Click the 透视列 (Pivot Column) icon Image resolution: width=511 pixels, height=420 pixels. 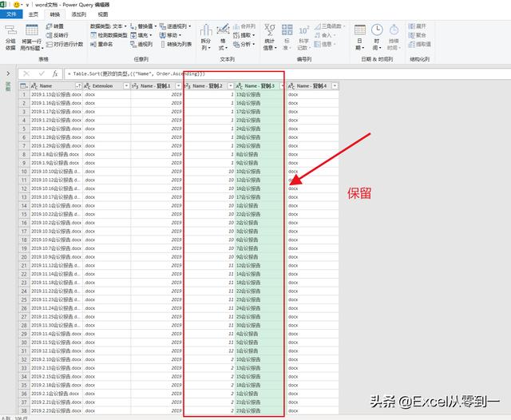click(x=133, y=44)
